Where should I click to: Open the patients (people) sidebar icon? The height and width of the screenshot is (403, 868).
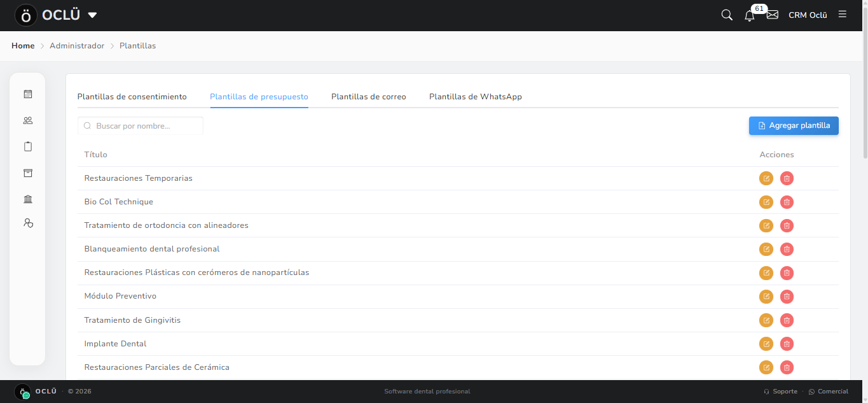pyautogui.click(x=27, y=120)
